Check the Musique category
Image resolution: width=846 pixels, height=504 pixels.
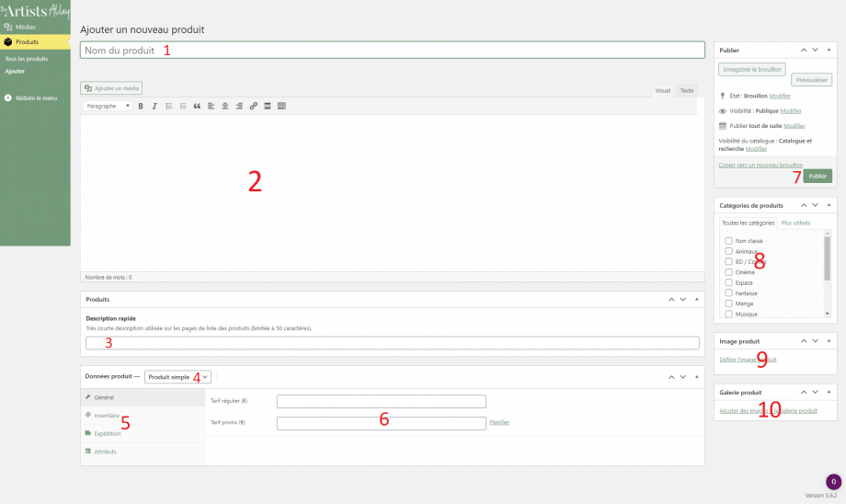click(x=728, y=314)
